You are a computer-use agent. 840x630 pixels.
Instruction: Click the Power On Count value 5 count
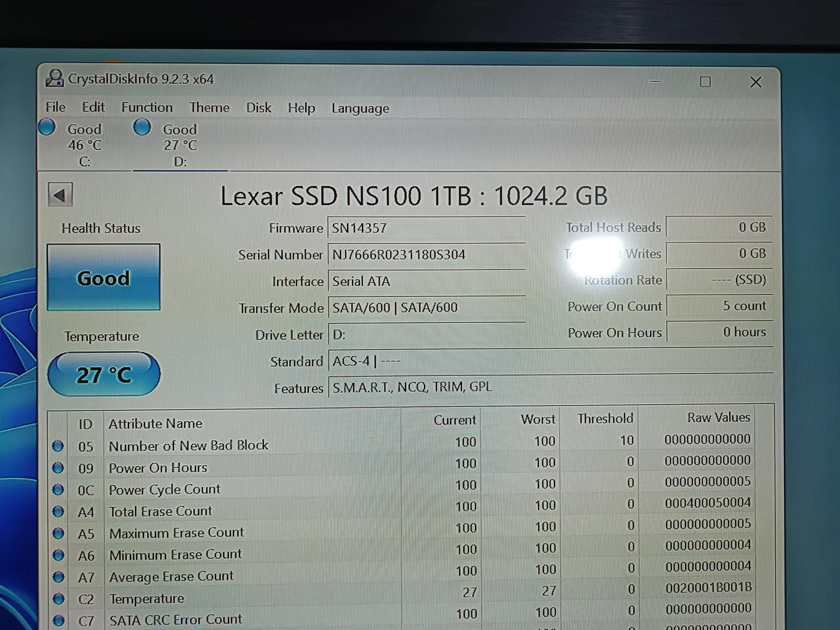719,306
